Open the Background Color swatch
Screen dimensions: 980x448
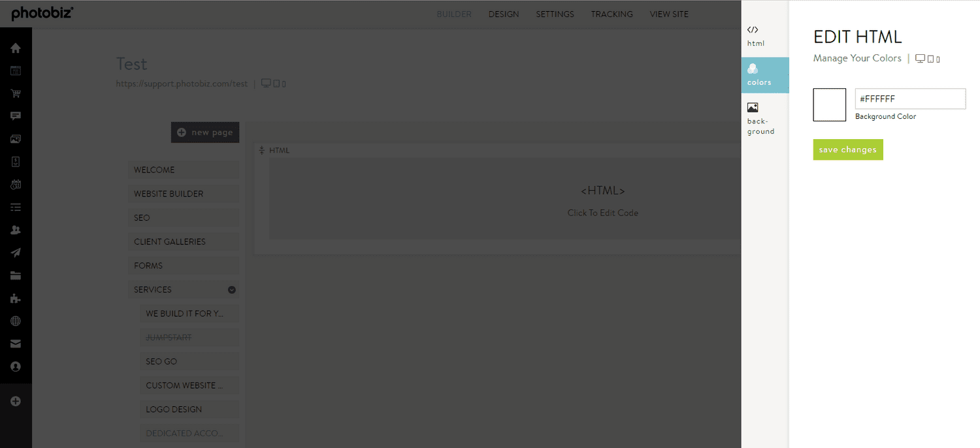(829, 104)
